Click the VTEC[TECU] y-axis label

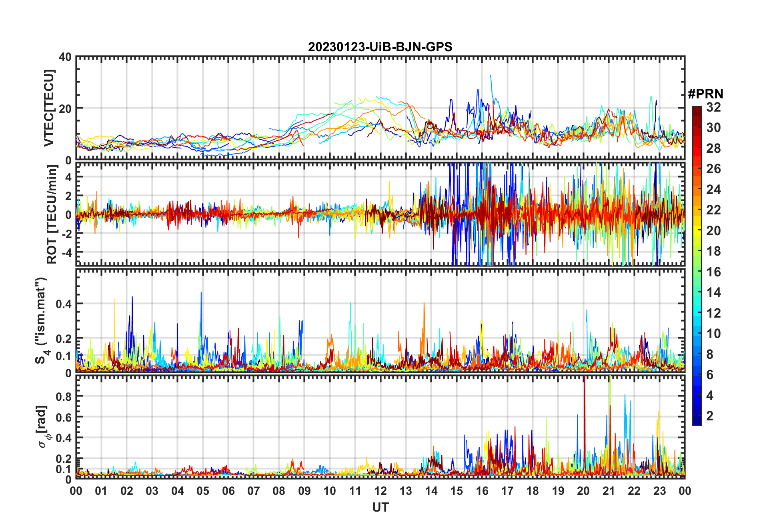click(x=48, y=108)
